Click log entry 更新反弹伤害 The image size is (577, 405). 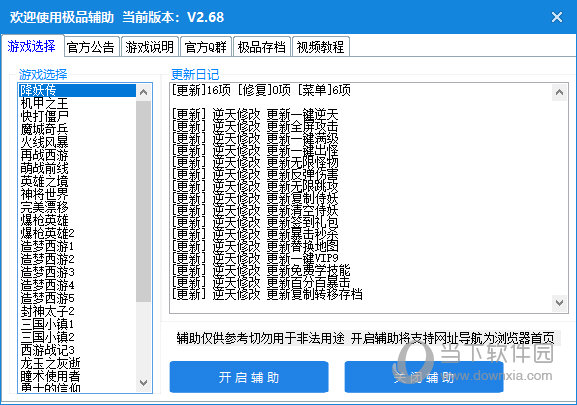(255, 174)
